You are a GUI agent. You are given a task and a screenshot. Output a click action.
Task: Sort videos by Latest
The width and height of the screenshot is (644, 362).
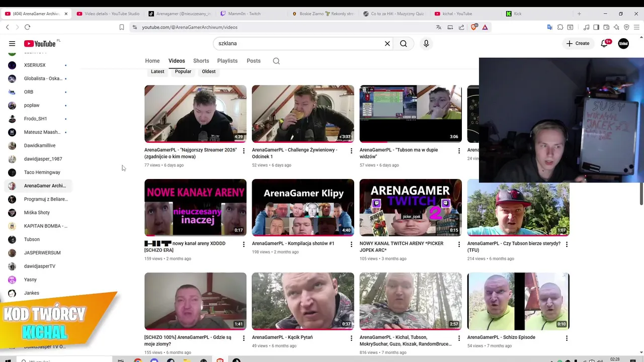click(x=157, y=71)
